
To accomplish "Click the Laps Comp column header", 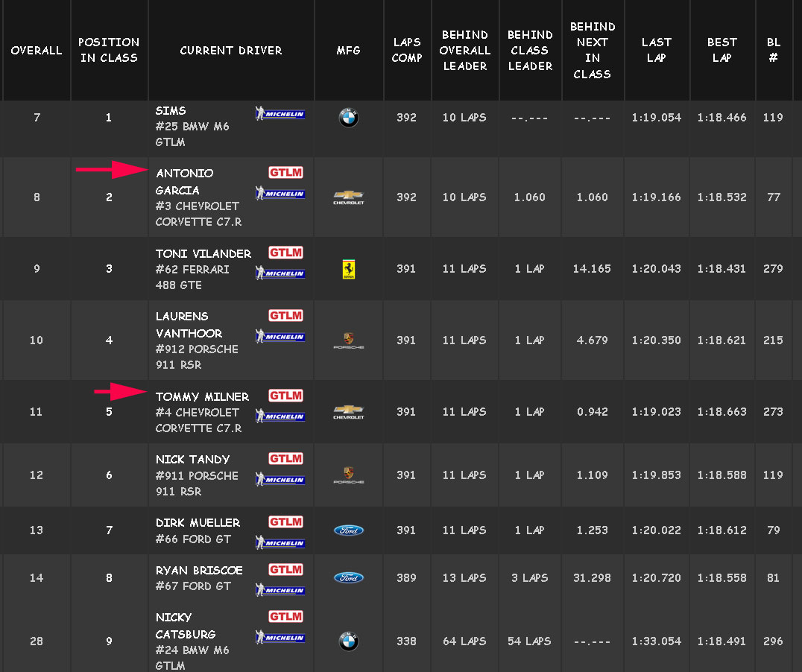I will 407,50.
